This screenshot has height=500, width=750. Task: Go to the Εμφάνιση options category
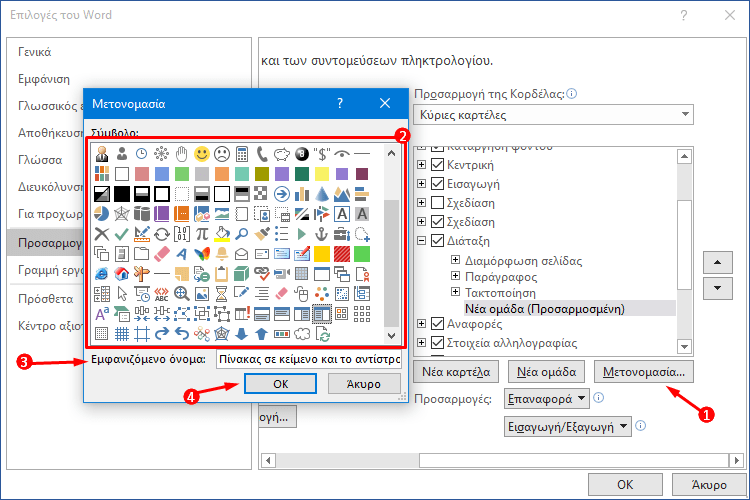coord(44,79)
